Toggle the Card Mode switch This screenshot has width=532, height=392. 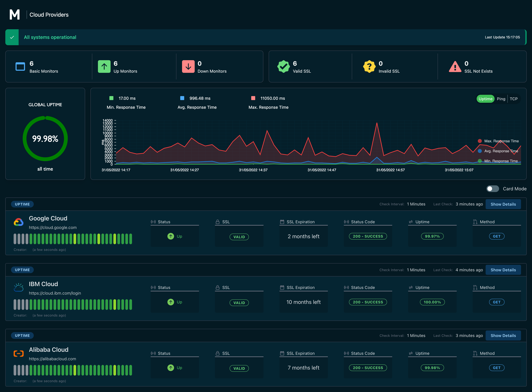point(493,189)
